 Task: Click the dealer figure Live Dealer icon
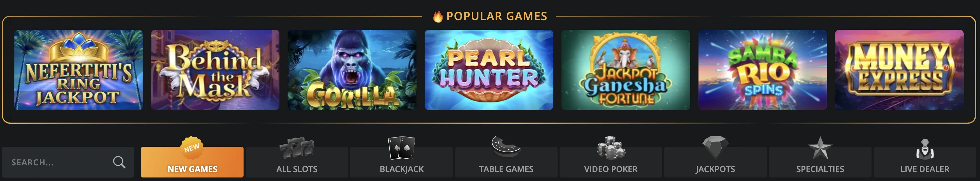click(x=925, y=149)
